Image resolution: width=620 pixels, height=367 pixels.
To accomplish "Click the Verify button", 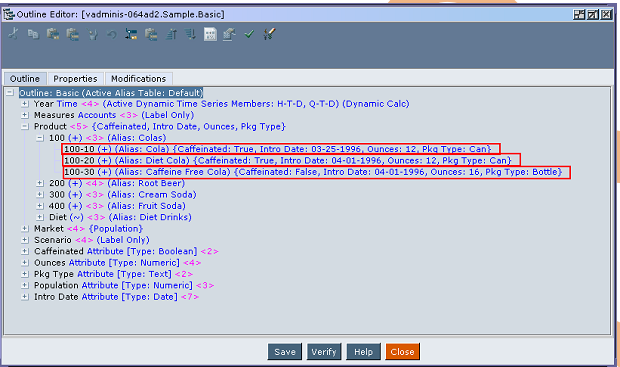I will tap(324, 352).
